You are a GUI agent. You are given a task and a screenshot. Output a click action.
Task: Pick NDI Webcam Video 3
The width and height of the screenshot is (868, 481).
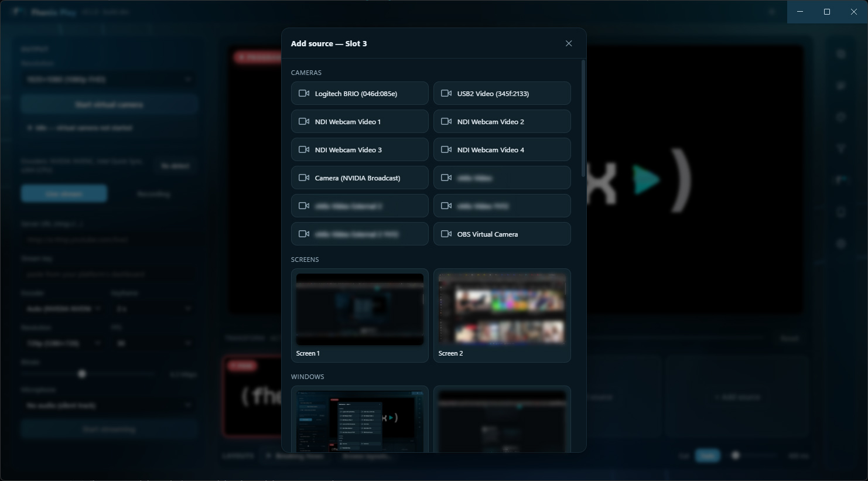tap(360, 149)
